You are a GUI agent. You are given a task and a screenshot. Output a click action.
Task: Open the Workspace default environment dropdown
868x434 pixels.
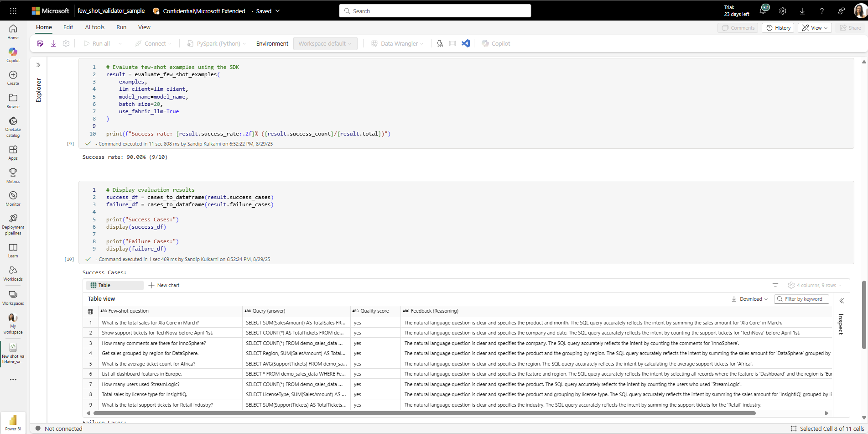325,43
